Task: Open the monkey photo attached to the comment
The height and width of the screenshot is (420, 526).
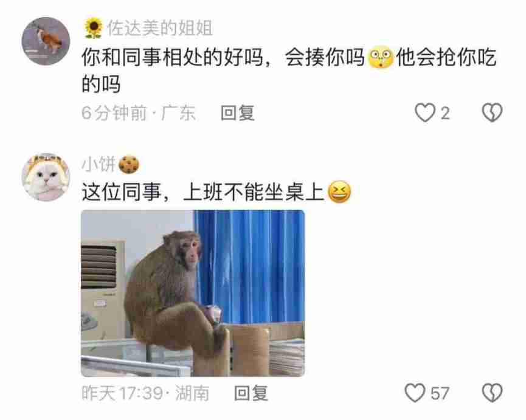Action: click(x=193, y=294)
